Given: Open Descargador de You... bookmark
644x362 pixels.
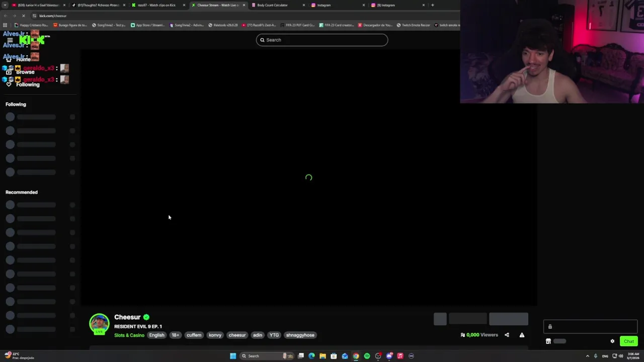Looking at the screenshot, I should (x=375, y=25).
